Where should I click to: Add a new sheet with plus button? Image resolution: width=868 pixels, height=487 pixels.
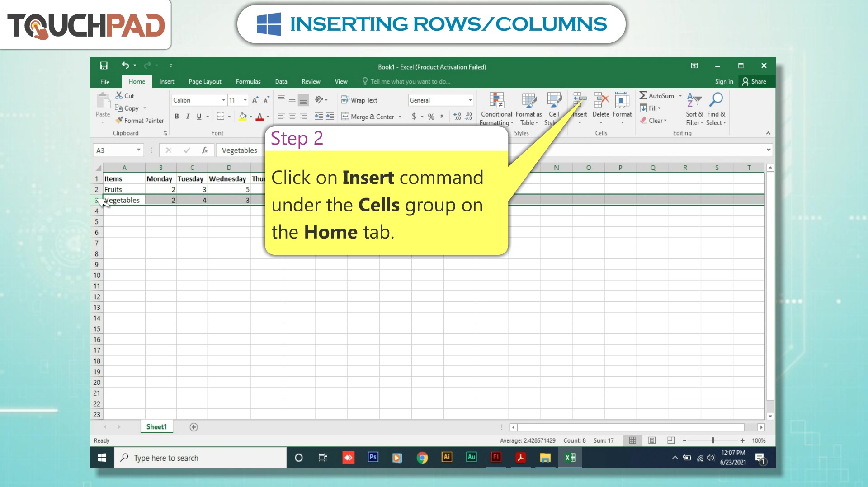click(x=193, y=427)
